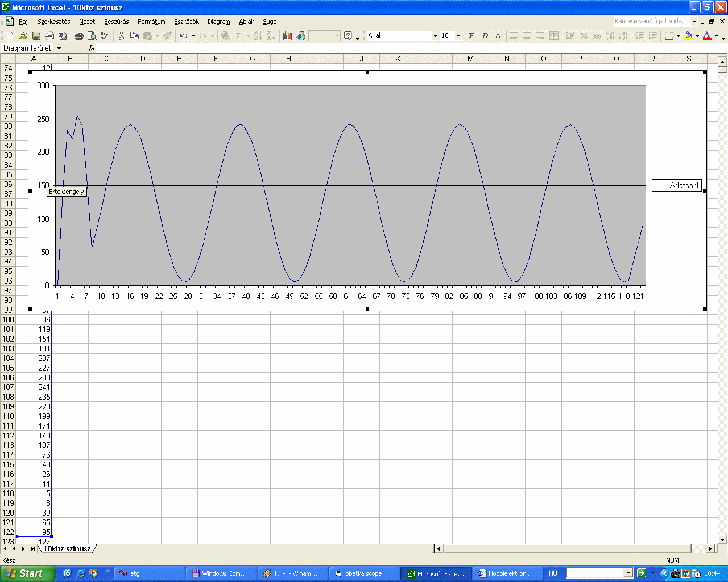
Task: Print the sheet using the printer icon
Action: pos(79,36)
